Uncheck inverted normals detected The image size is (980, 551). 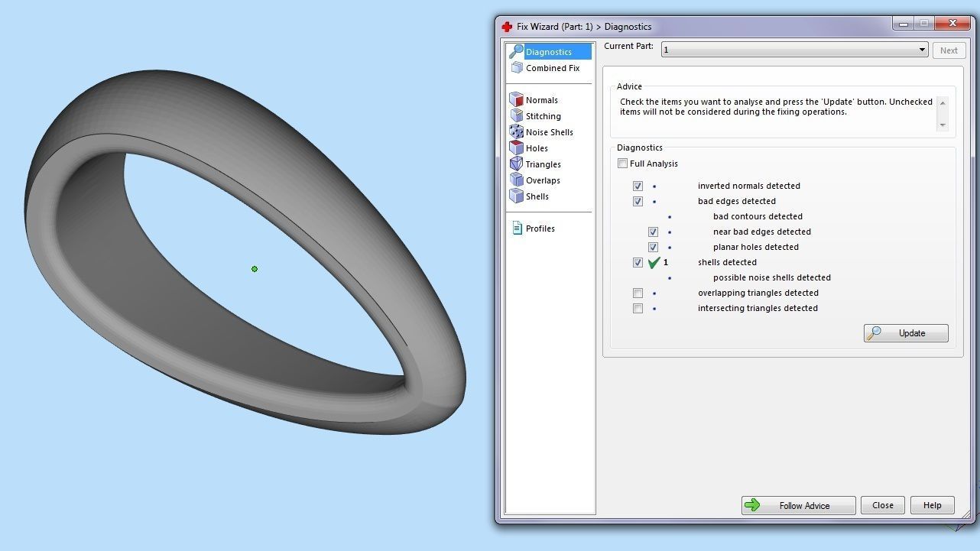pos(638,186)
